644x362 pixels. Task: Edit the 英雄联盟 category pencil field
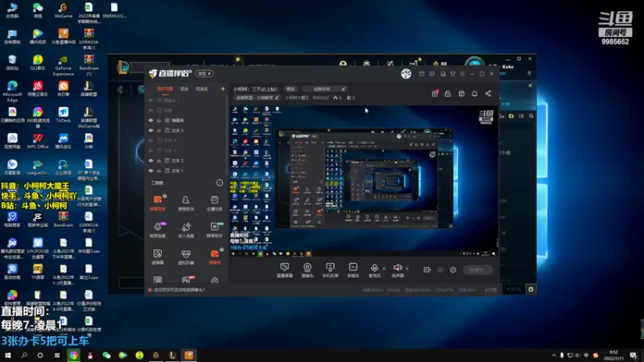pos(257,97)
